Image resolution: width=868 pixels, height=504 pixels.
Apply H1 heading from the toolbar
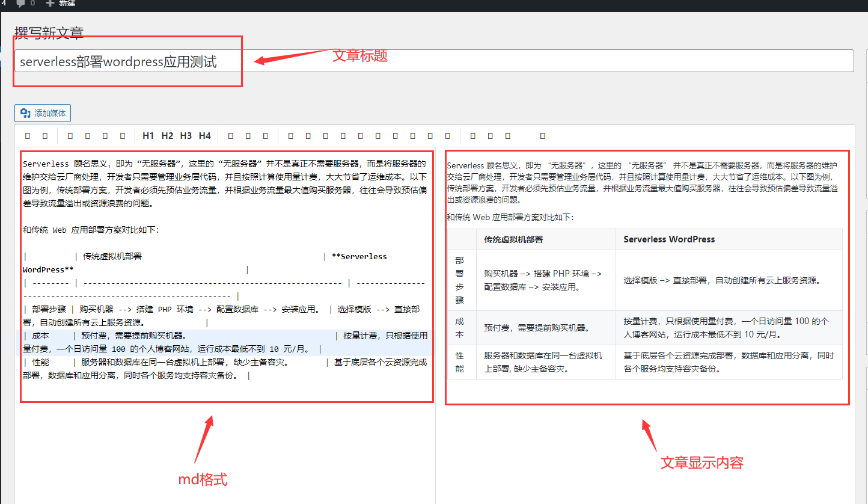148,135
